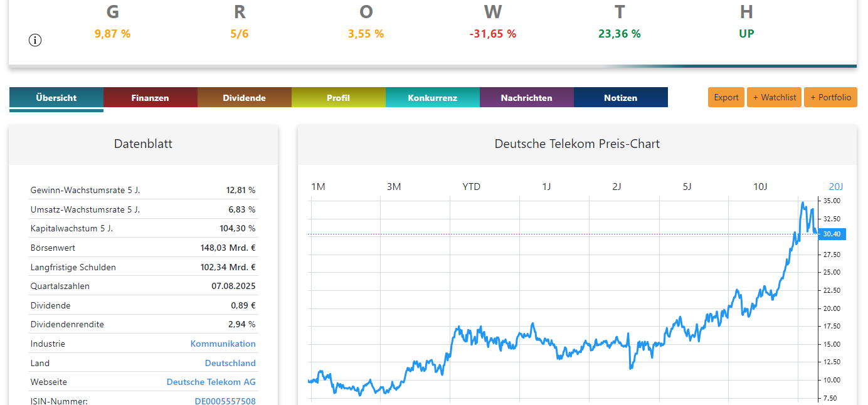Click the R score 5/6

pyautogui.click(x=240, y=34)
